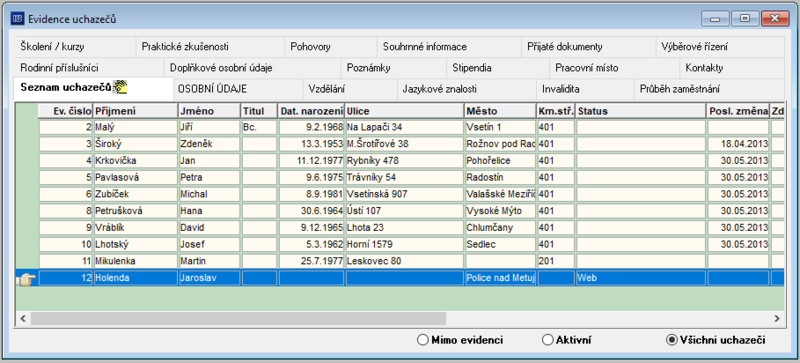This screenshot has width=800, height=363.
Task: Open the Poznámky tab
Action: pos(393,68)
